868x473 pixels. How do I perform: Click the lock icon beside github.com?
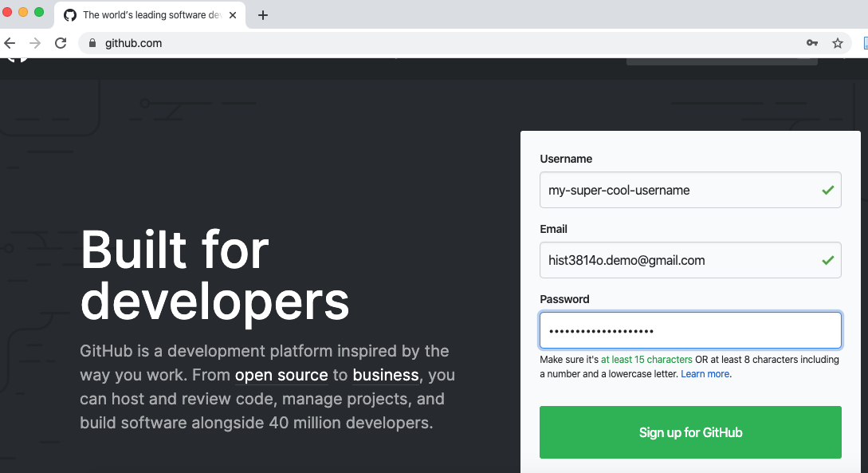point(92,43)
